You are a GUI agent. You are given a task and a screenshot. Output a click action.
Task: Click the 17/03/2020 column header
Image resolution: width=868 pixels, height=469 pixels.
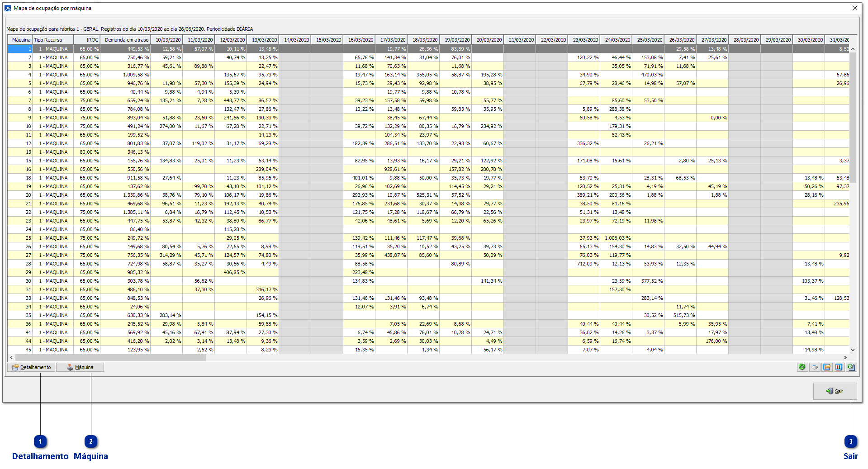[391, 40]
